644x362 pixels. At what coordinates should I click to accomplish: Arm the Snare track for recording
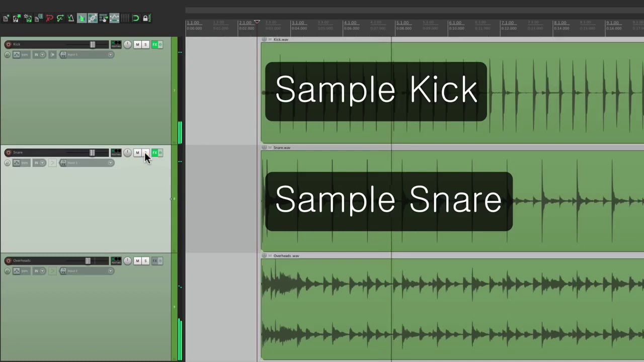coord(8,152)
